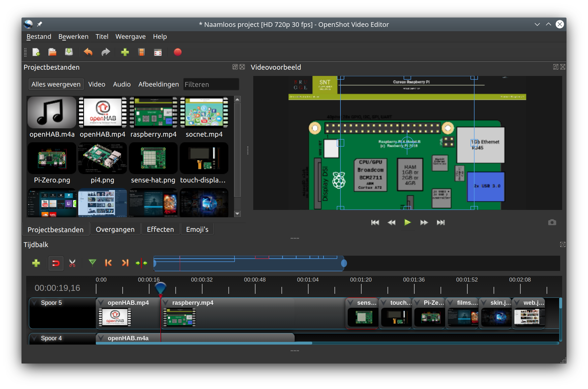Screen dimensions: 588x389
Task: Open the skin.j... clip menu arrow
Action: coord(484,303)
